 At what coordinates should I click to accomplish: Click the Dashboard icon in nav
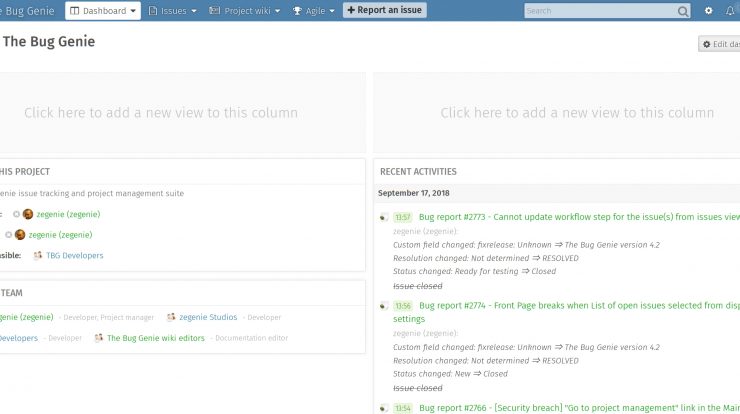(x=75, y=10)
